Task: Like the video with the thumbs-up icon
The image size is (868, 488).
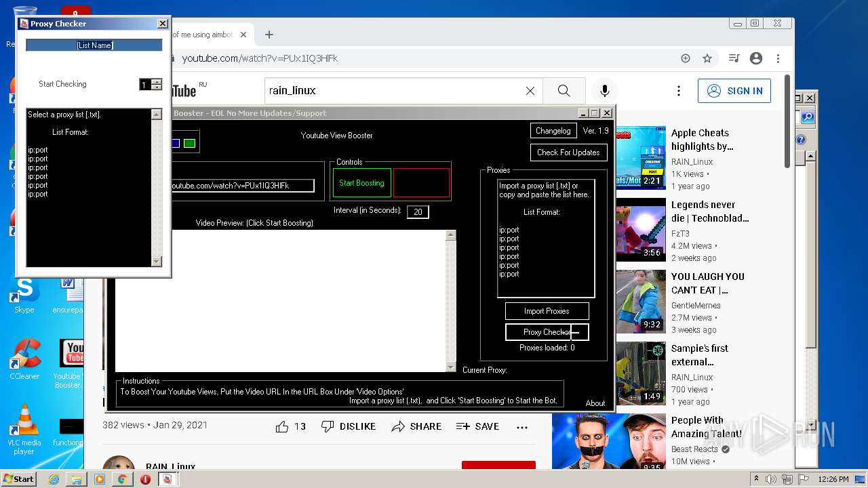Action: [x=282, y=426]
